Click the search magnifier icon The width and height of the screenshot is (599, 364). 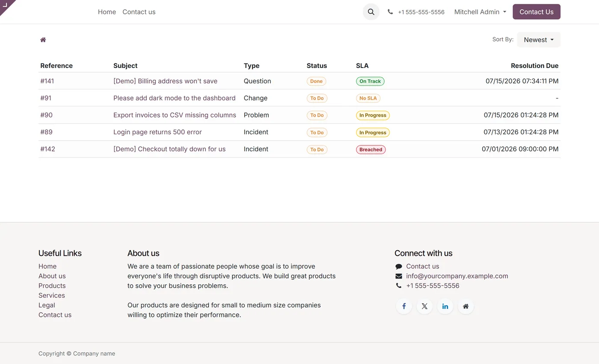point(371,12)
